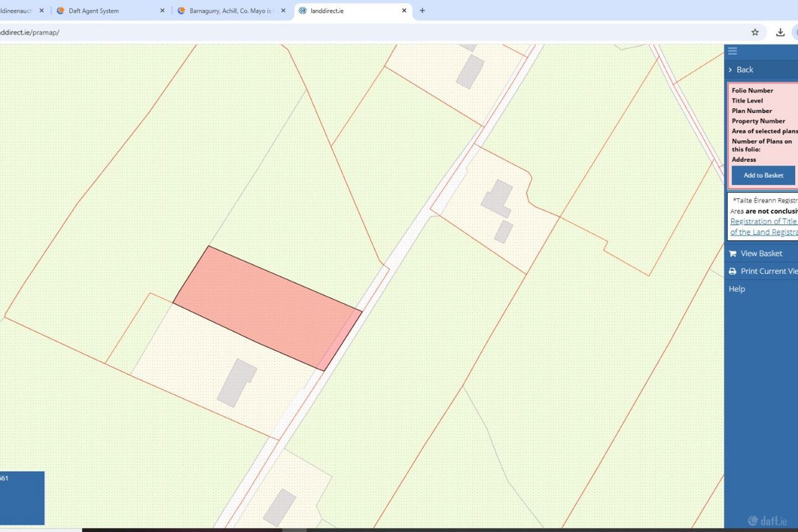Click the address bar showing landdirect.ie/pramap/
Image resolution: width=798 pixels, height=532 pixels.
(x=332, y=32)
